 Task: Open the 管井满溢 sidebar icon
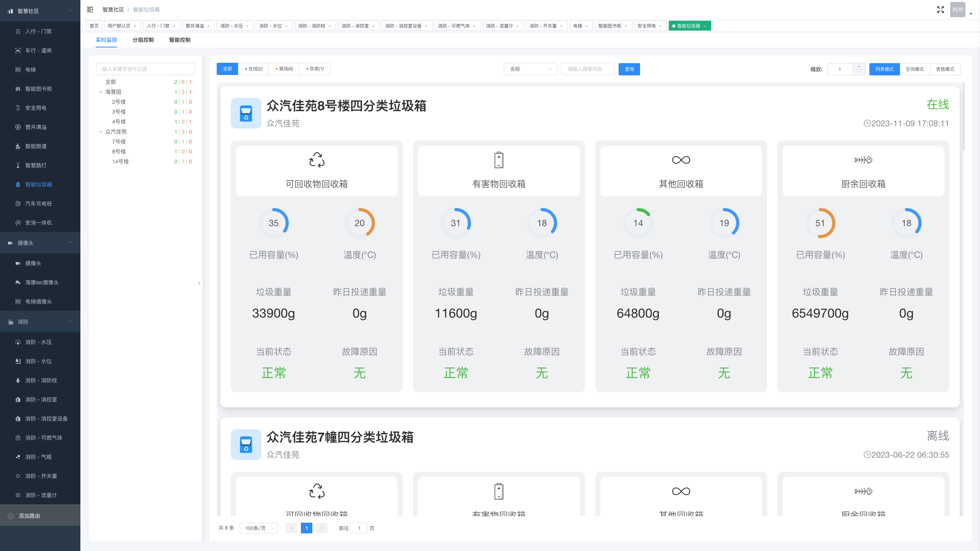[18, 127]
